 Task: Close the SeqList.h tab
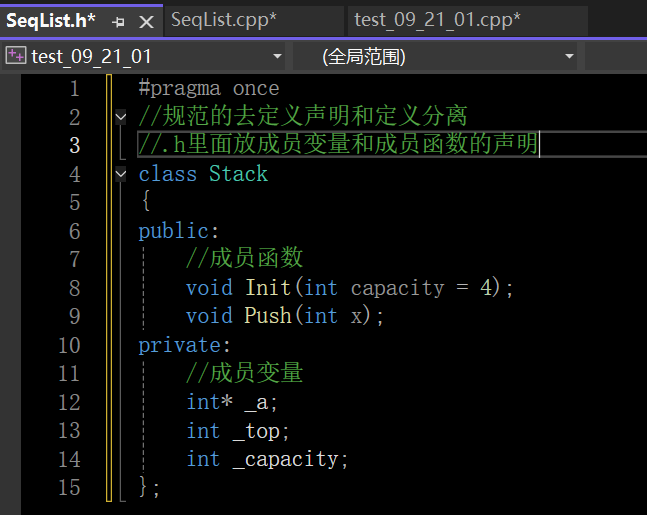tap(146, 20)
